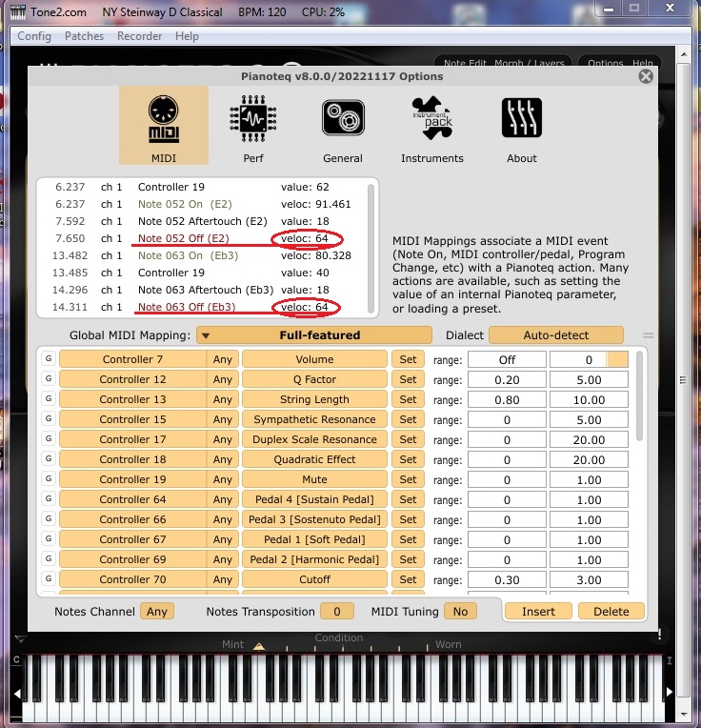Open the Notes Transposition value selector
This screenshot has width=701, height=728.
(x=337, y=612)
